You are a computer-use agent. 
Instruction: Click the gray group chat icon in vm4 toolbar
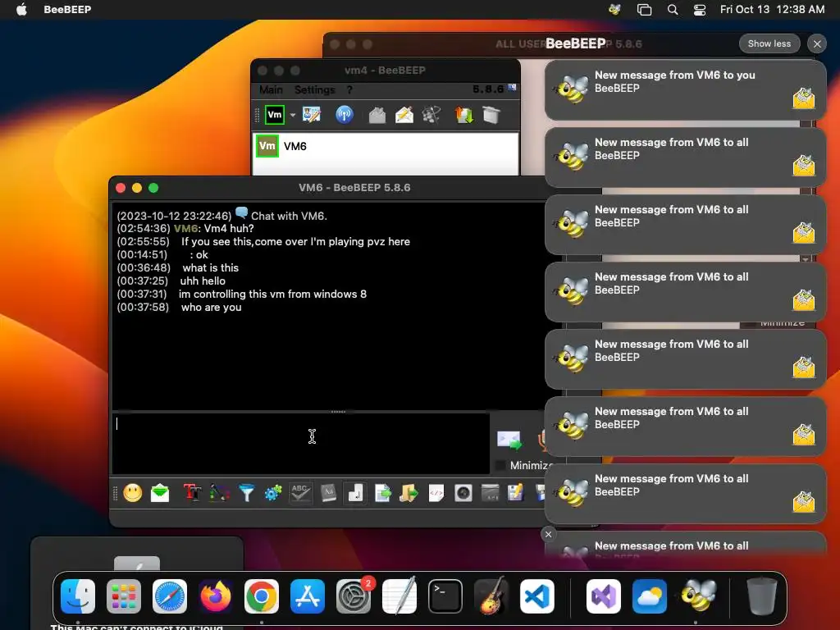coord(377,115)
